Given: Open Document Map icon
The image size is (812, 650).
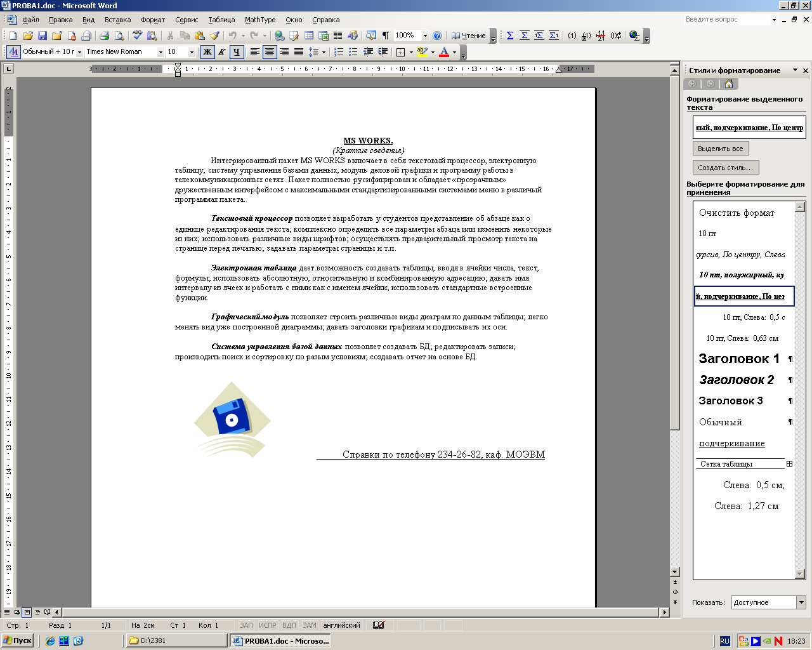Looking at the screenshot, I should coord(371,36).
